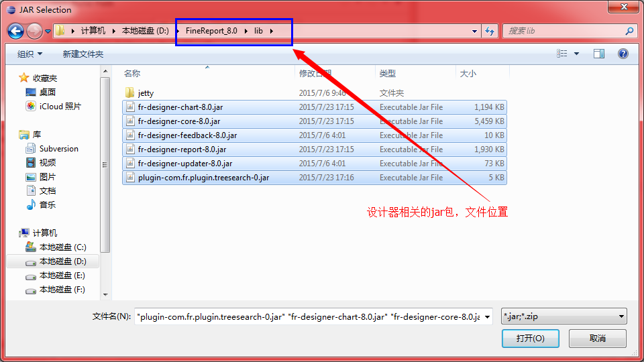Click jar icon of fr-designer-chart-8.0.jar
Screen dimensions: 644x362
(130, 107)
